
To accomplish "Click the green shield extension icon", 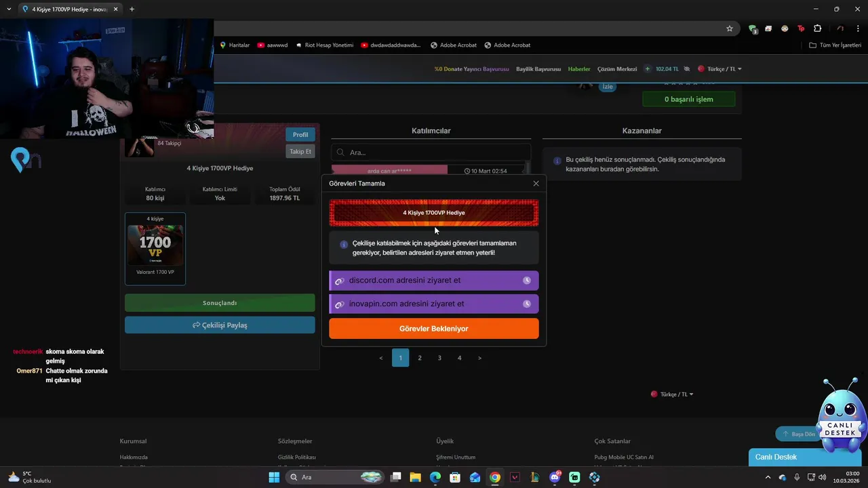I will (753, 28).
